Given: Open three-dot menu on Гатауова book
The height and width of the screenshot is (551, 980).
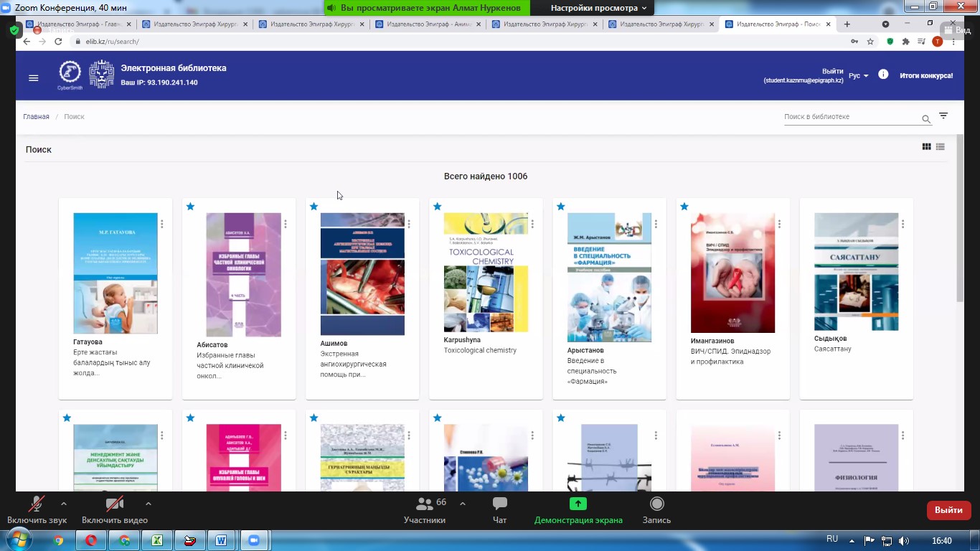Looking at the screenshot, I should coord(162,224).
